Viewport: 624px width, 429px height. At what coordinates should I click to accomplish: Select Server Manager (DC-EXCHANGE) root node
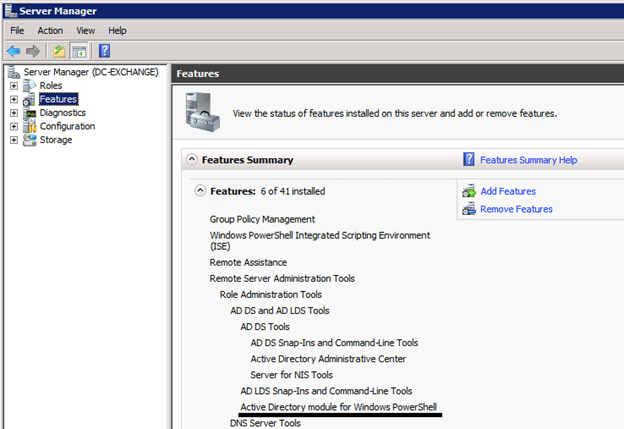pos(91,72)
